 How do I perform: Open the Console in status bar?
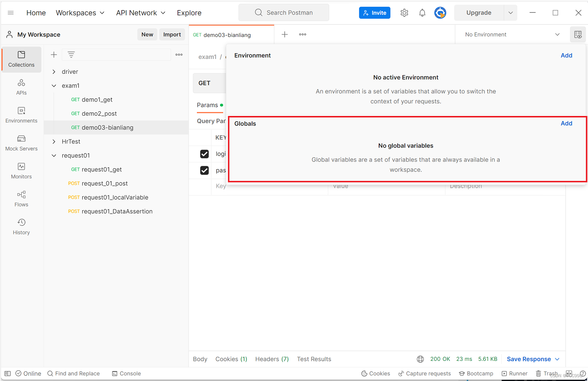pyautogui.click(x=127, y=373)
